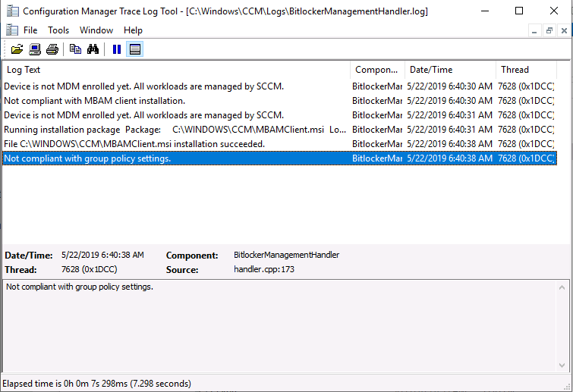573x392 pixels.
Task: Select highlighted 'Not compliant with group policy settings' row
Action: click(x=279, y=158)
